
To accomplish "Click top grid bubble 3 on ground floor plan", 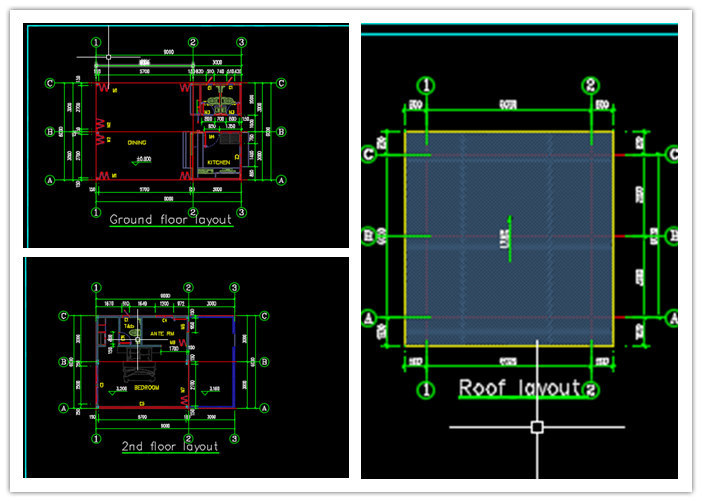I will tap(241, 42).
